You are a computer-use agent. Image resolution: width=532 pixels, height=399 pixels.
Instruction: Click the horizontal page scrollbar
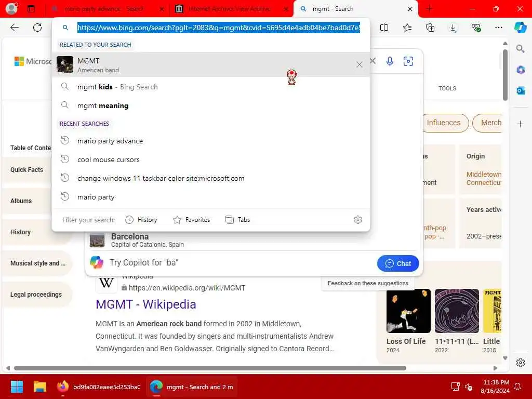(210, 368)
